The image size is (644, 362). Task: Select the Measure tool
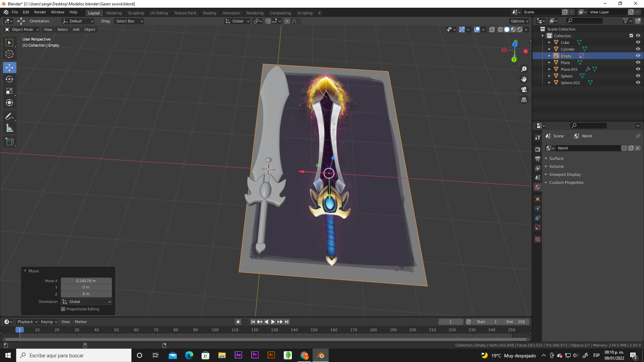click(x=9, y=128)
